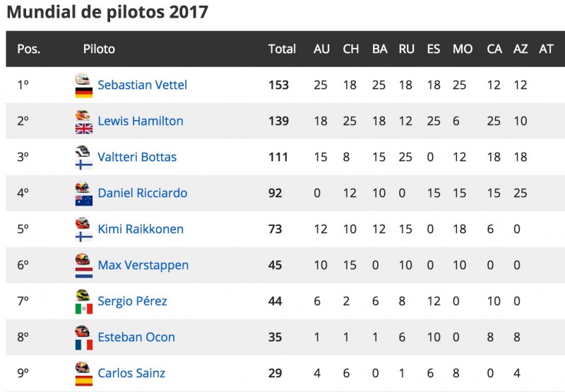Screen dimensions: 565x392
Task: Click Kimi Raikkonen's helmet icon
Action: point(83,223)
